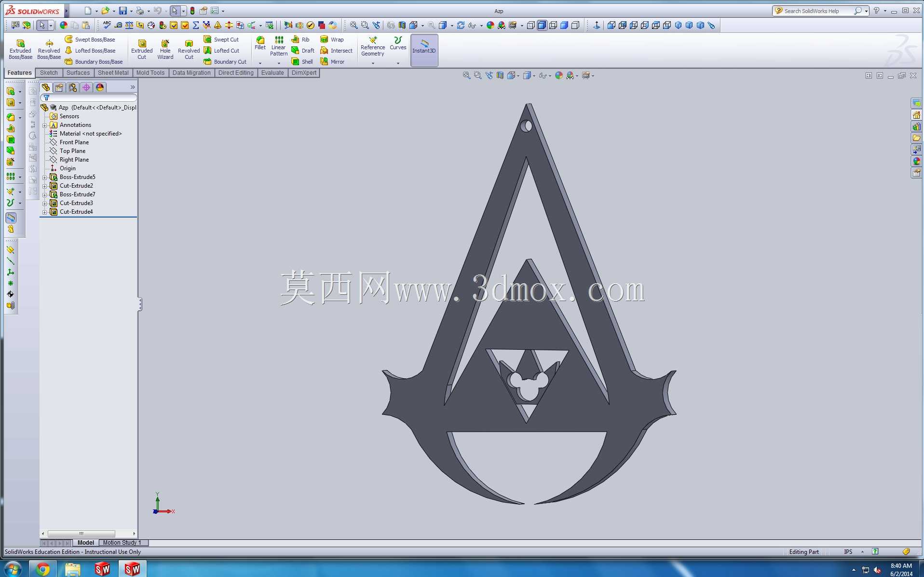Select the Linear Pattern tool
Viewport: 924px width, 577px height.
coord(279,46)
